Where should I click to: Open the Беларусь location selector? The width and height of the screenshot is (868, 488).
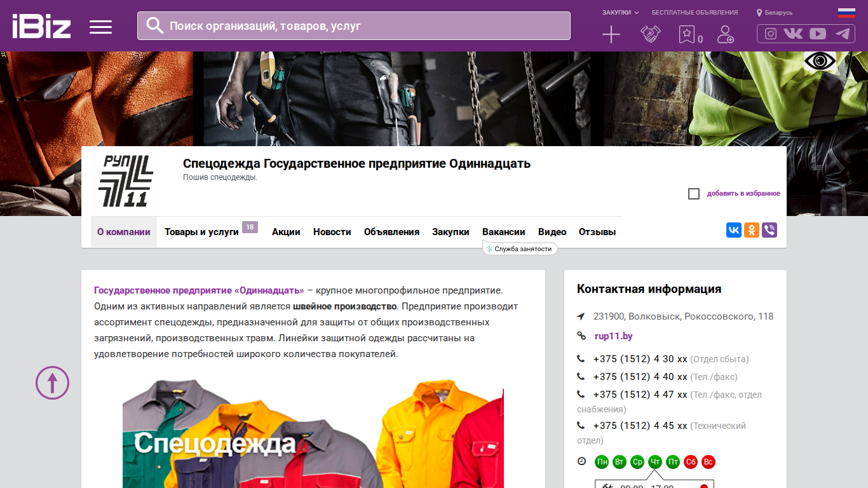click(775, 13)
